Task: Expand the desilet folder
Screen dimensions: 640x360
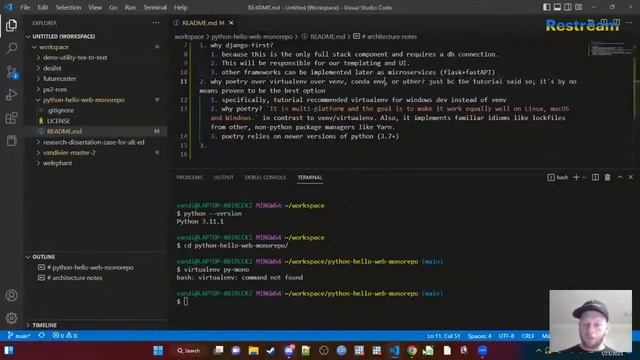Action: pyautogui.click(x=52, y=68)
